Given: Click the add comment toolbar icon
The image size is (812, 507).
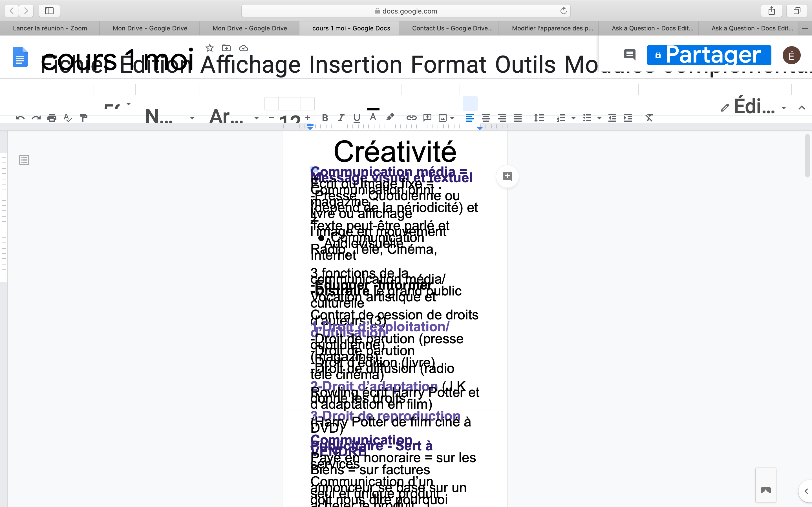Looking at the screenshot, I should tap(427, 118).
